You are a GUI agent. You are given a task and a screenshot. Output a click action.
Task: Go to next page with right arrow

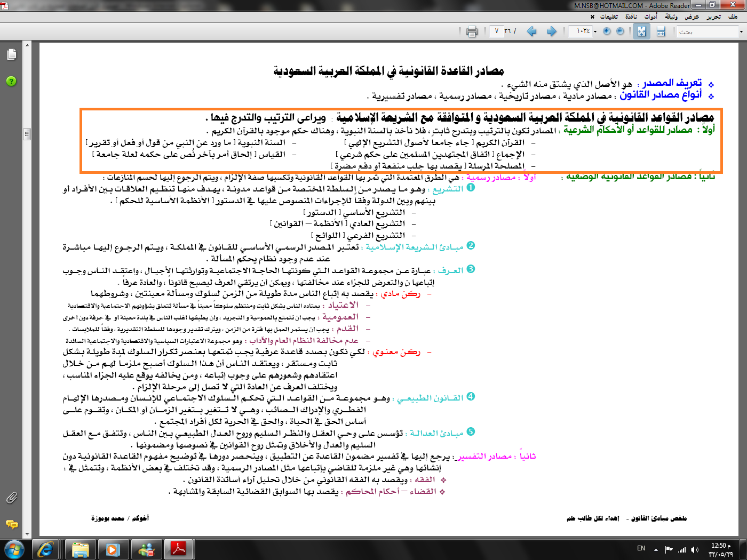(x=552, y=31)
